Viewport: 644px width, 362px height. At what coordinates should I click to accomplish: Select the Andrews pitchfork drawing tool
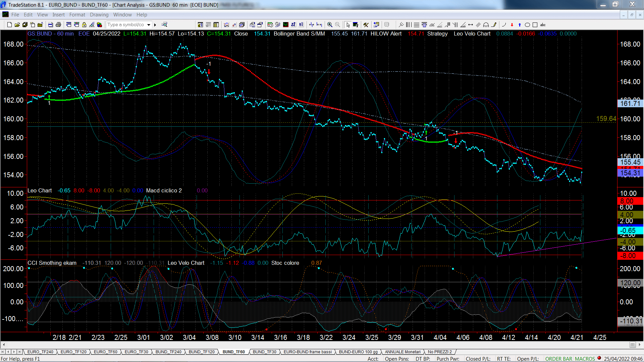point(401,25)
